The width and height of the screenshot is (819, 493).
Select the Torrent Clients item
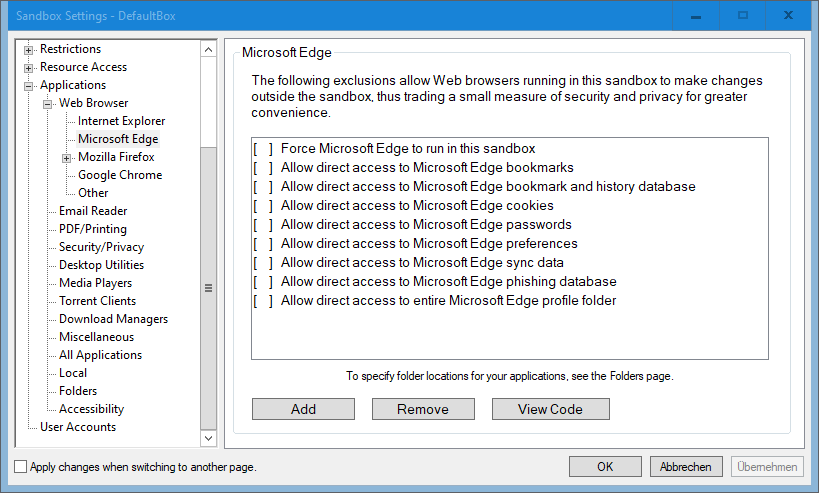click(x=97, y=301)
